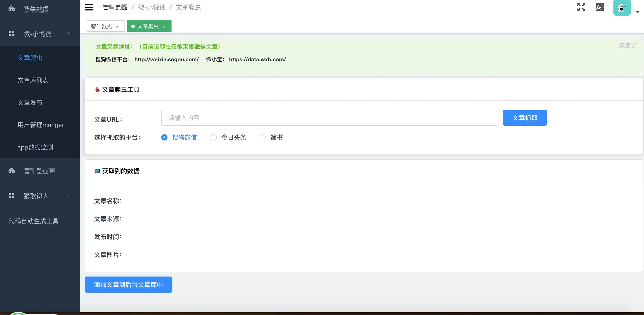Close the 文章爬虫 tab with its x

(164, 27)
